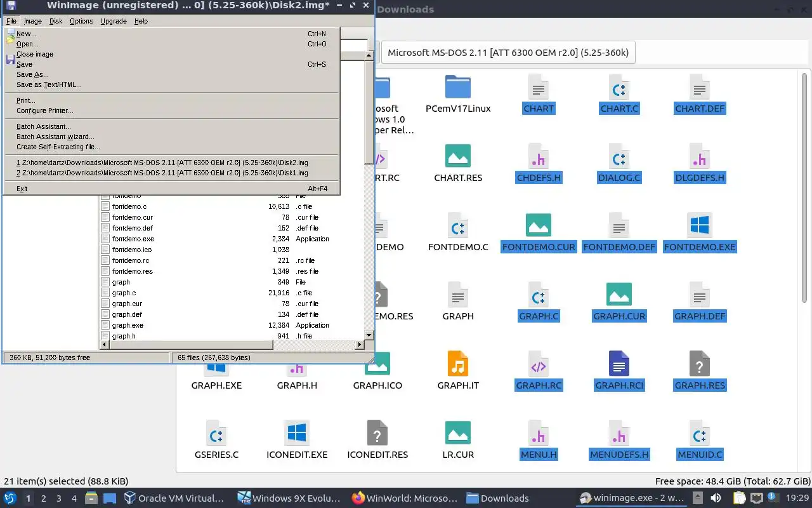Select GRAPH.RES file in Downloads
The width and height of the screenshot is (812, 508).
click(700, 371)
